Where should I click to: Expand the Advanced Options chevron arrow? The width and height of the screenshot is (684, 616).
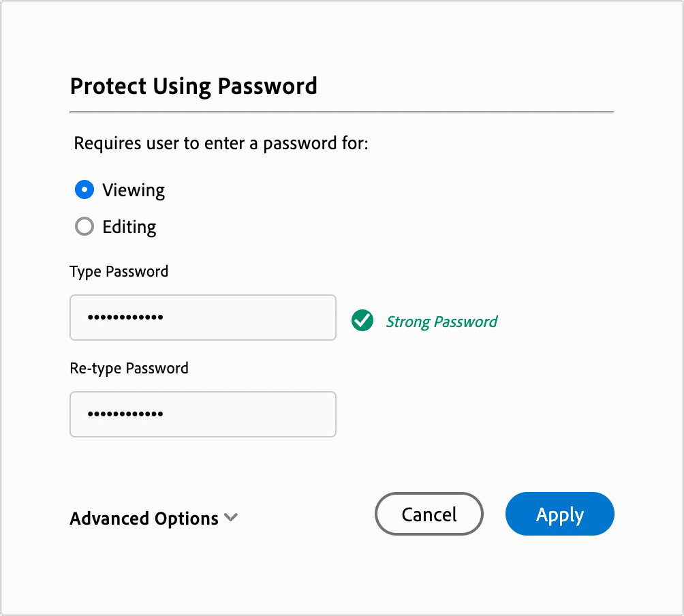tap(231, 518)
